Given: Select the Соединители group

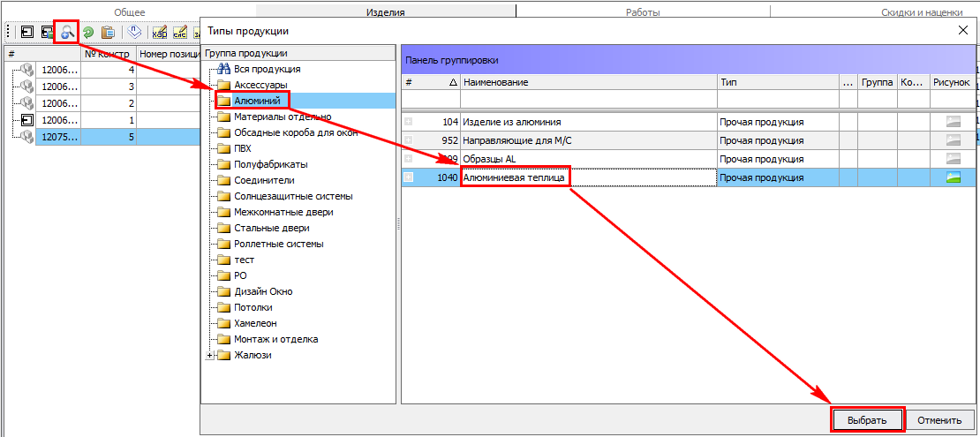Looking at the screenshot, I should point(264,180).
